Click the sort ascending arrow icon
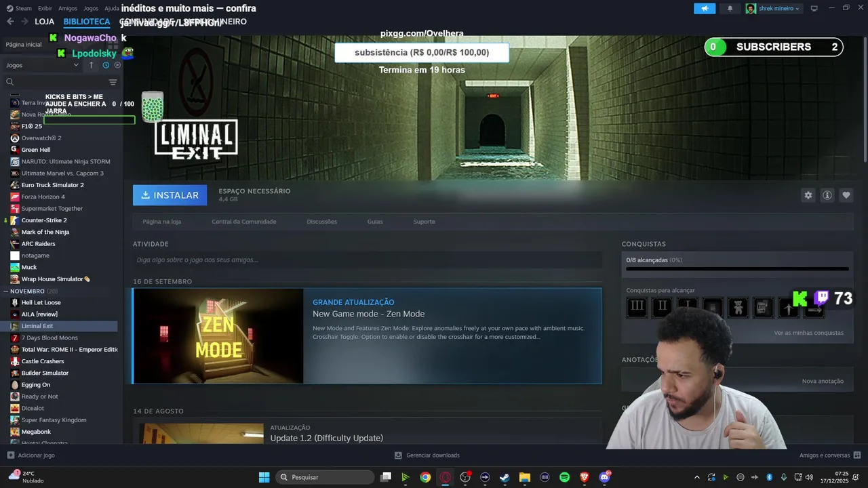This screenshot has height=488, width=868. click(x=92, y=65)
